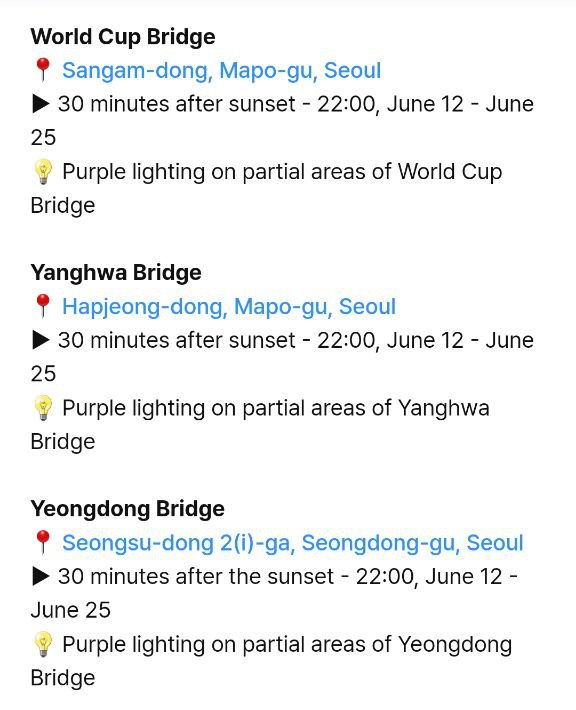Click the black triangle under Seongsu-dong

41,576
